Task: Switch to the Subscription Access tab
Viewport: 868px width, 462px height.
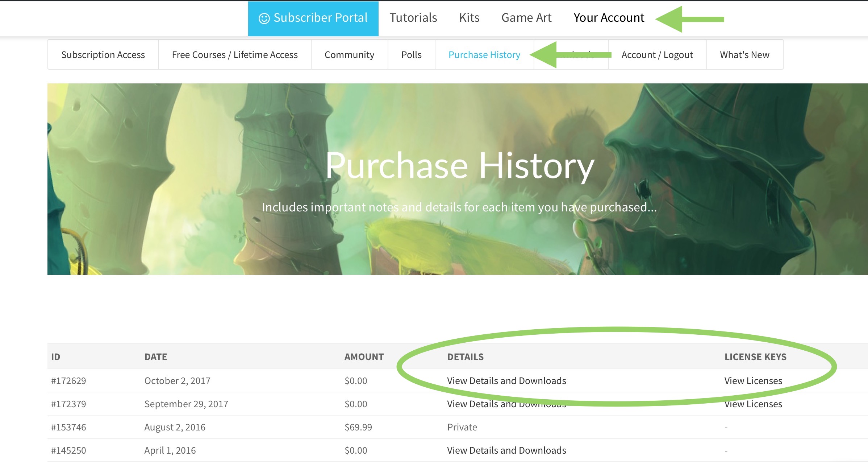Action: (103, 55)
